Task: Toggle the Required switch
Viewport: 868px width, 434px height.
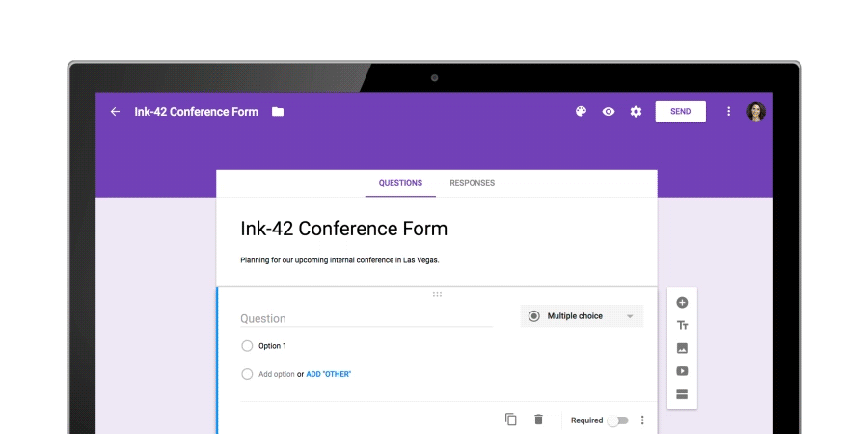Action: click(x=617, y=420)
